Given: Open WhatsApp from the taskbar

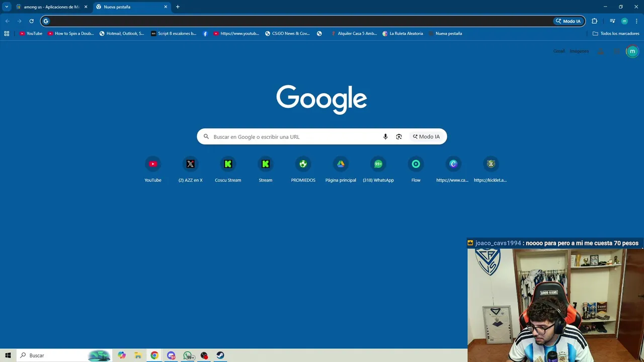Looking at the screenshot, I should pos(188,355).
